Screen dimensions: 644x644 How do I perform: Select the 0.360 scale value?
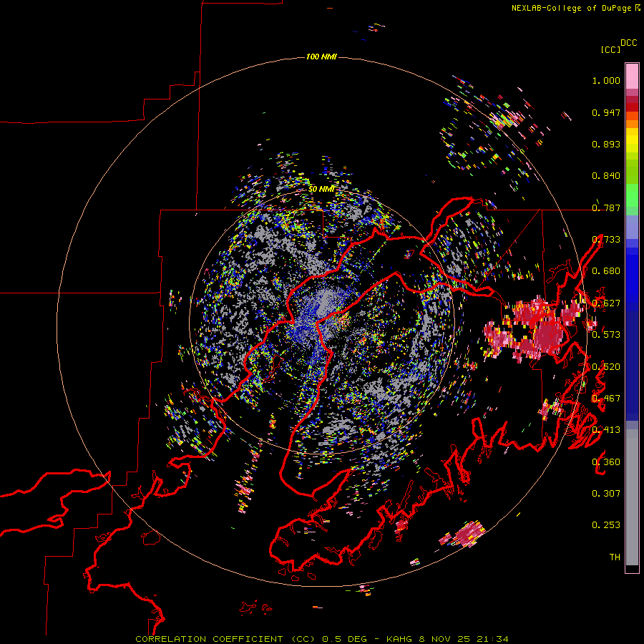coord(606,462)
